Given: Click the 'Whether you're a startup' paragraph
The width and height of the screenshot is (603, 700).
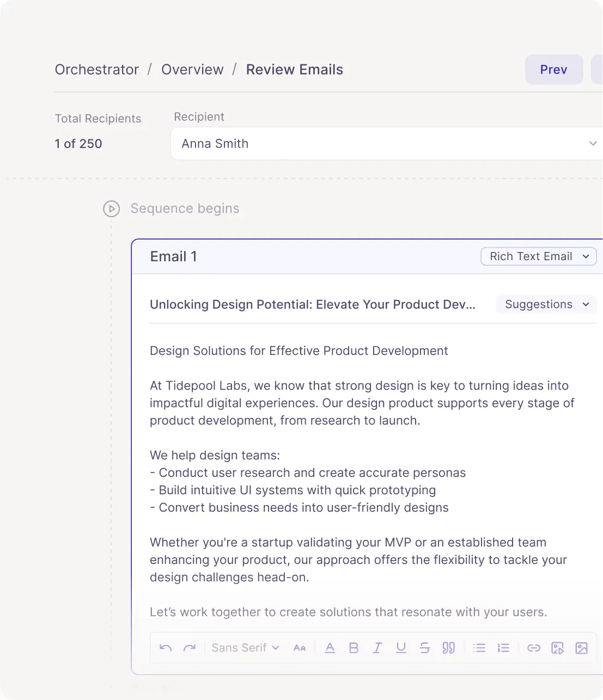Looking at the screenshot, I should coord(358,560).
